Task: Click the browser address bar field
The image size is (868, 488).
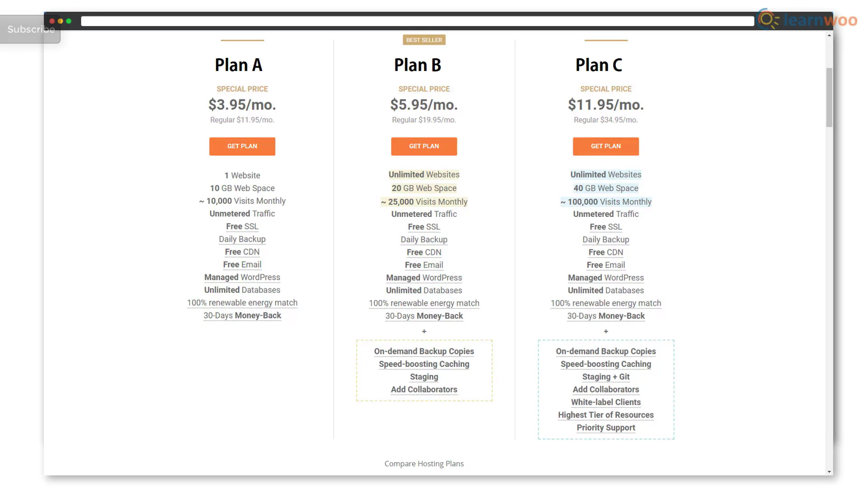Action: pos(417,21)
